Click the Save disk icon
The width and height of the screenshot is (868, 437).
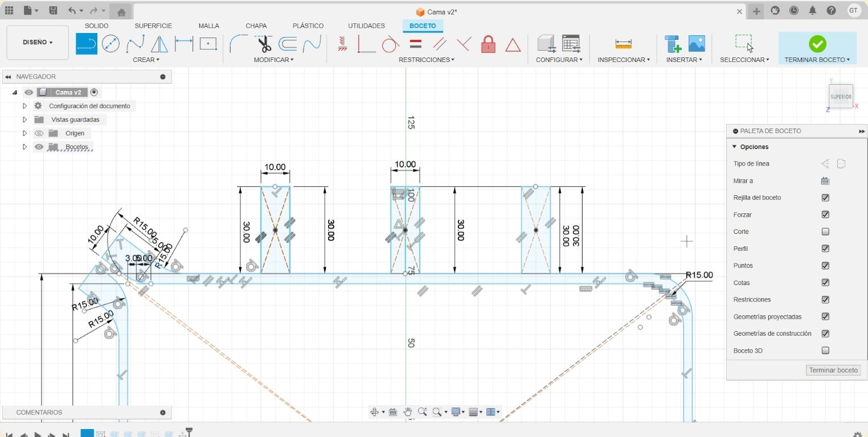tap(53, 11)
